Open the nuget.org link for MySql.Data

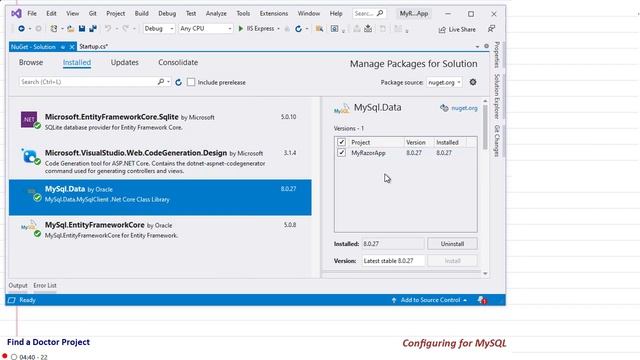[464, 108]
